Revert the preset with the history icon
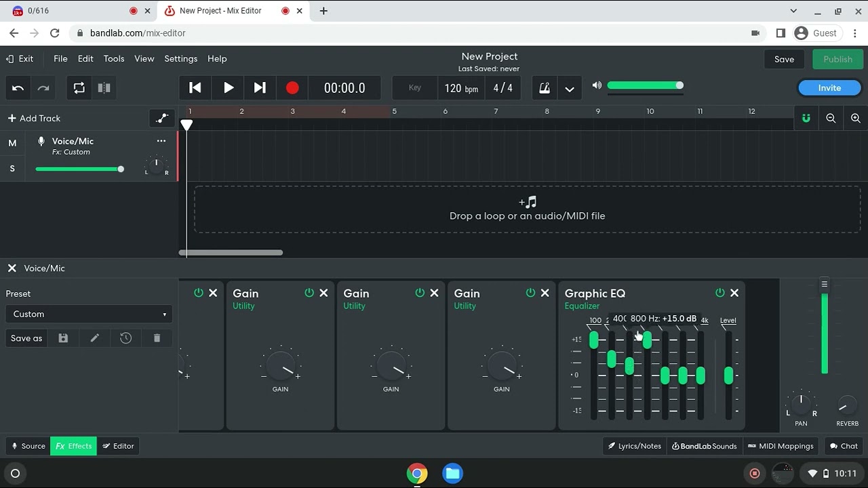Viewport: 868px width, 488px height. pyautogui.click(x=126, y=338)
